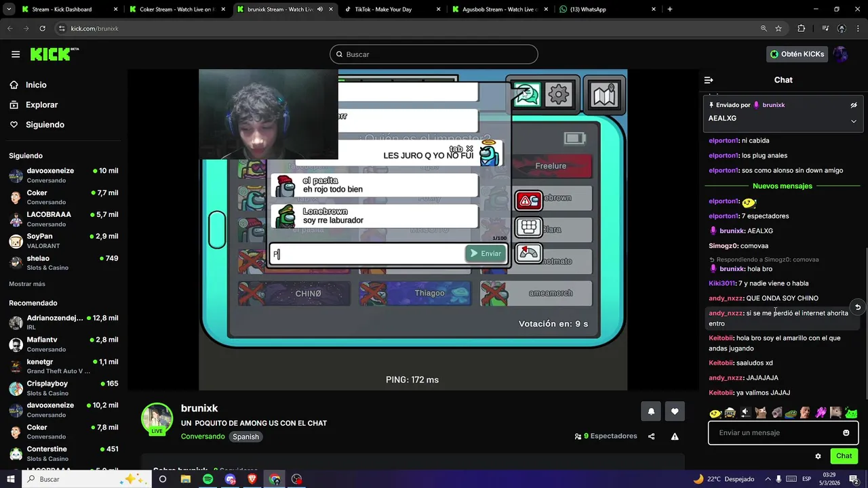Switch to Stream - Kick Dashboard tab
The width and height of the screenshot is (868, 488).
coord(68,9)
